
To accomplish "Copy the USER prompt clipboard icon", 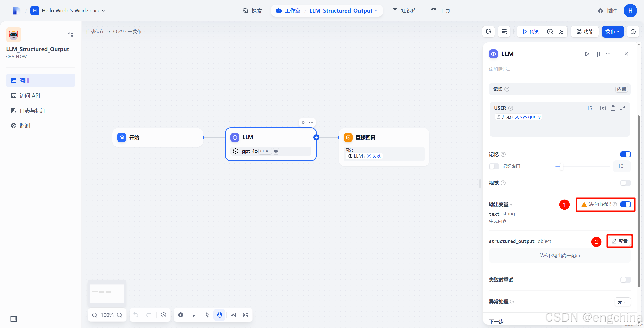I will pyautogui.click(x=613, y=108).
